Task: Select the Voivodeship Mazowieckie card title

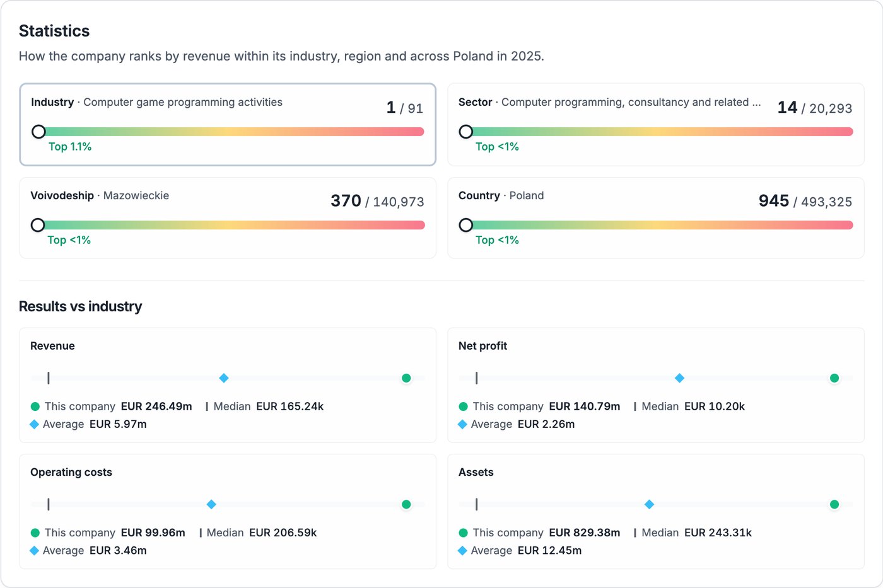Action: click(100, 195)
